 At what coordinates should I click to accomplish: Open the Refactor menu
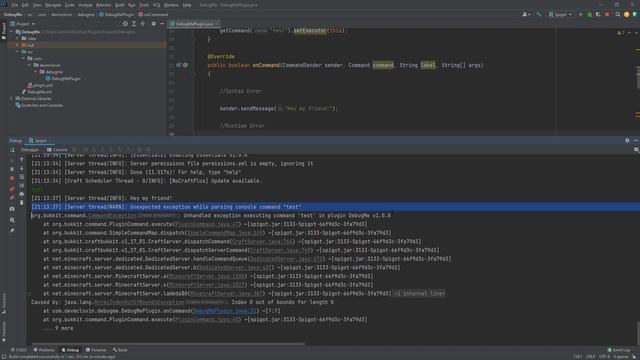[103, 5]
